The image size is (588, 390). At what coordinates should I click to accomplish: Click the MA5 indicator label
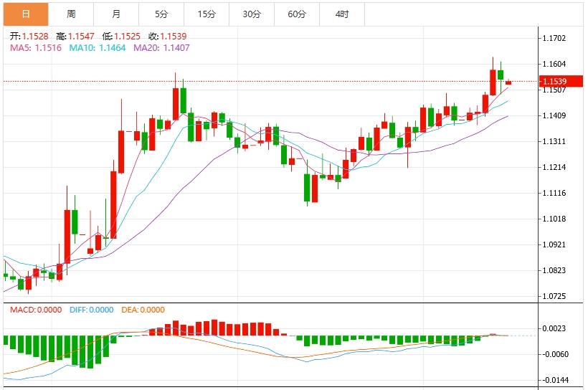point(34,47)
